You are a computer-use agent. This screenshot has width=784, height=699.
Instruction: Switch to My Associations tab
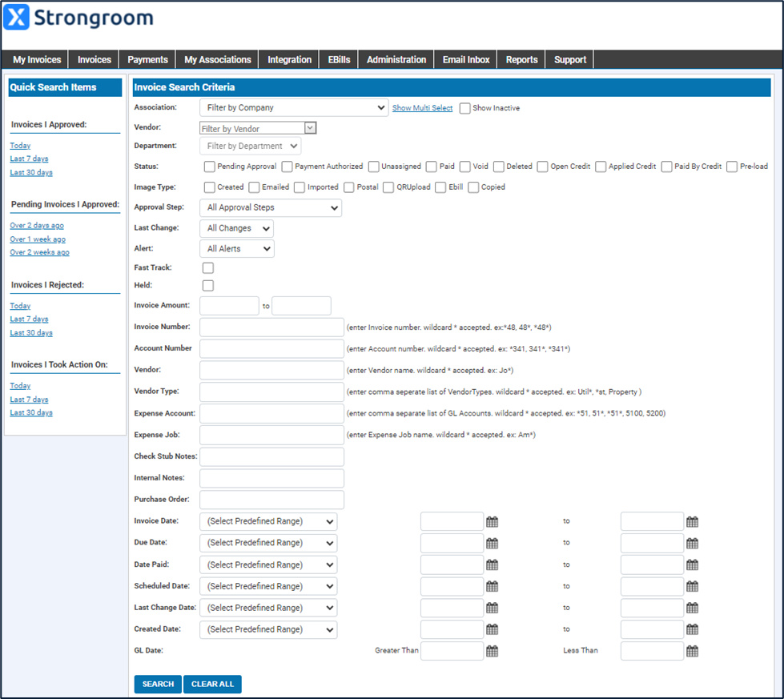(218, 59)
